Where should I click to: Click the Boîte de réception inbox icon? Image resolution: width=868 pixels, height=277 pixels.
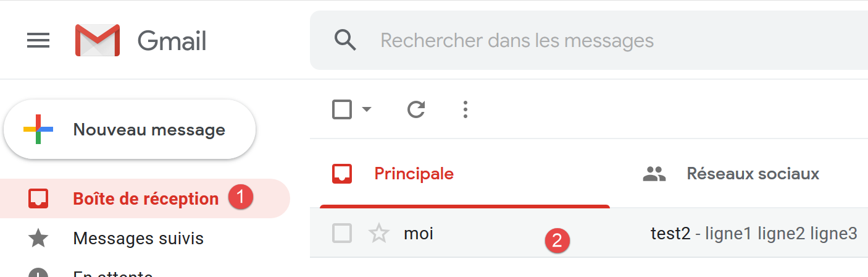[38, 198]
